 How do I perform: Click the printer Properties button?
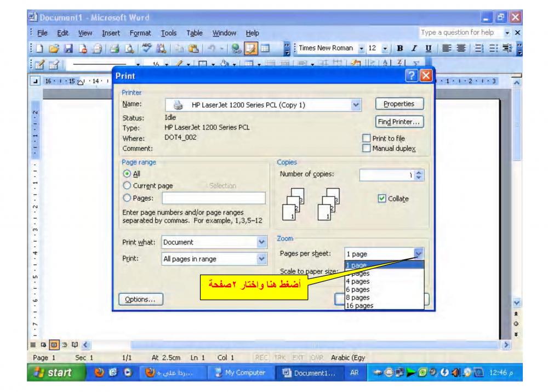(x=399, y=104)
